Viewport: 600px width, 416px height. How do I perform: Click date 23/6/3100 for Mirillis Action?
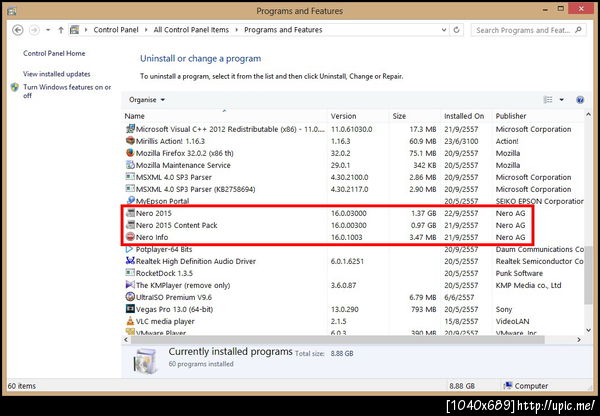[x=461, y=141]
